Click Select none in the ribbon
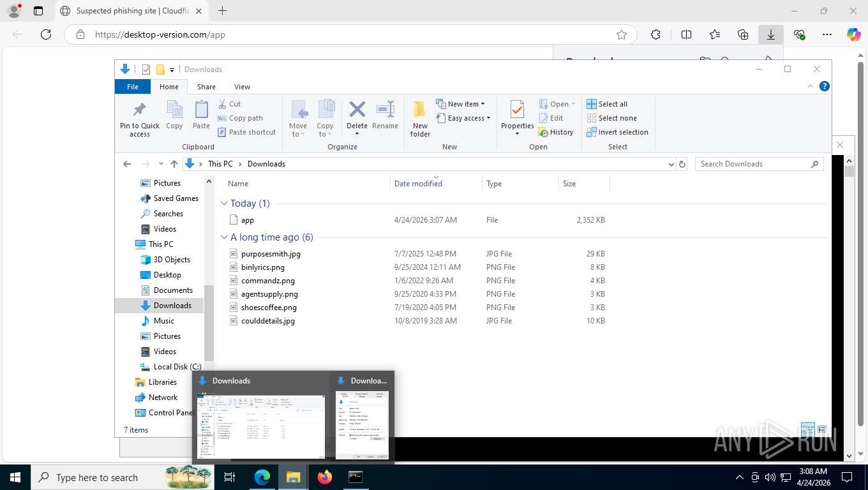 [x=611, y=118]
